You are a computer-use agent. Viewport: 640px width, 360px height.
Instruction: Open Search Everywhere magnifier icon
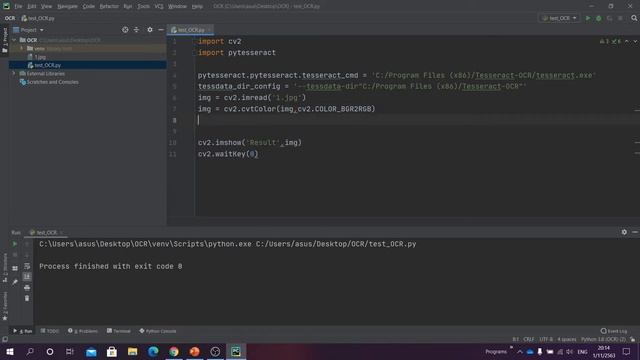(x=634, y=18)
